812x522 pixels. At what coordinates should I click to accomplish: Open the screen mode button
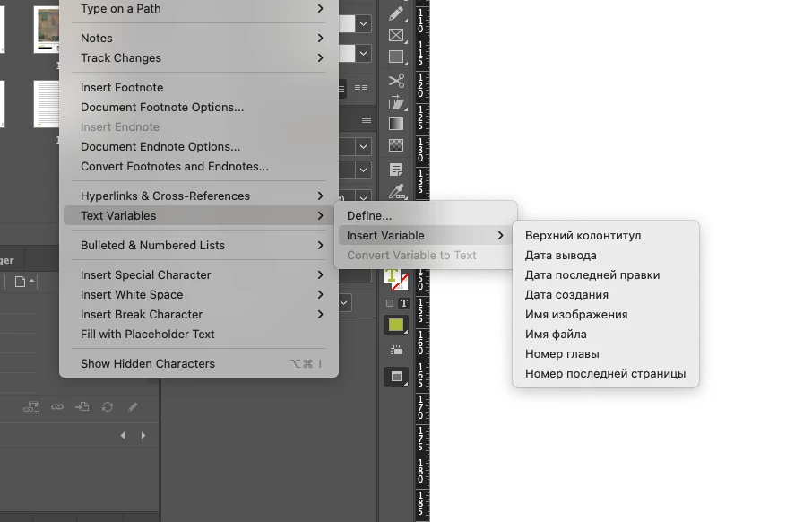pos(396,377)
